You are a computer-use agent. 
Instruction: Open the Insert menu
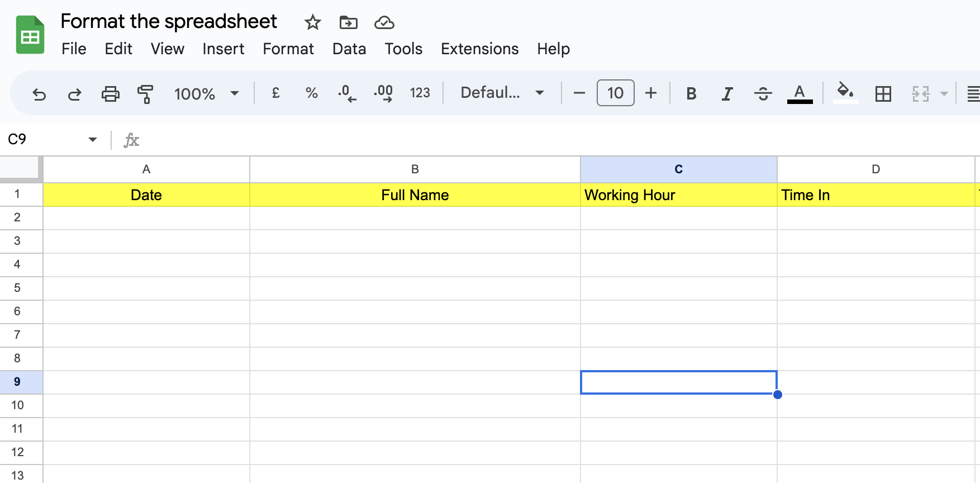pos(223,49)
